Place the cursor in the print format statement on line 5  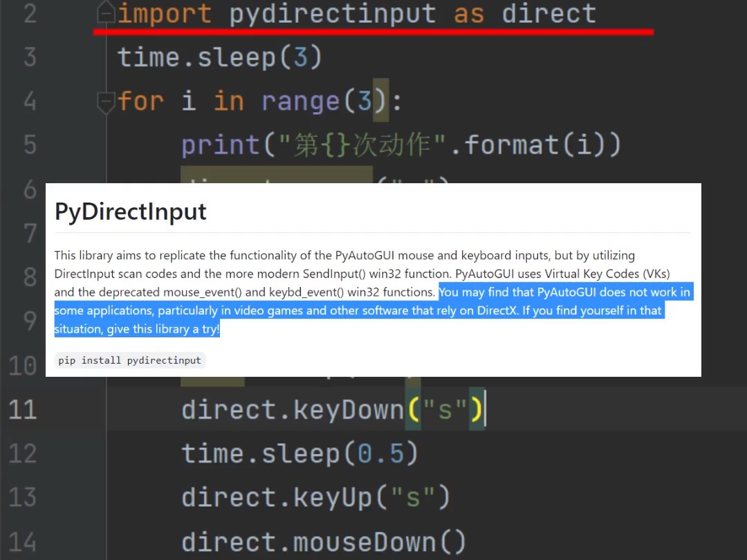[400, 145]
